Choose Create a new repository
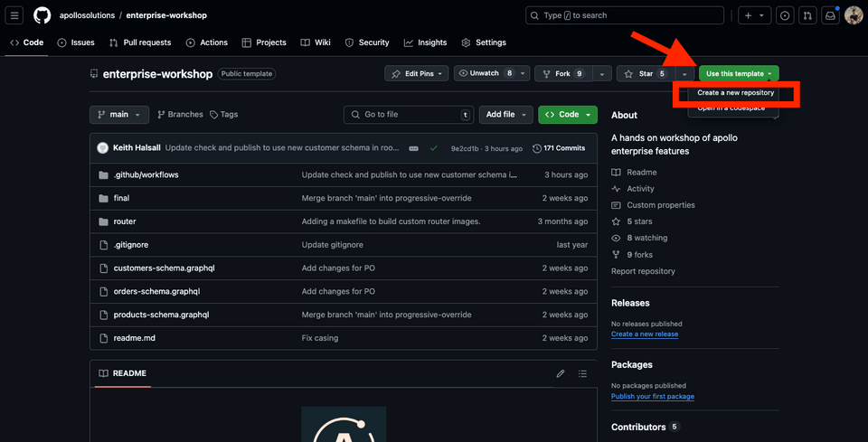The image size is (868, 442). point(735,93)
